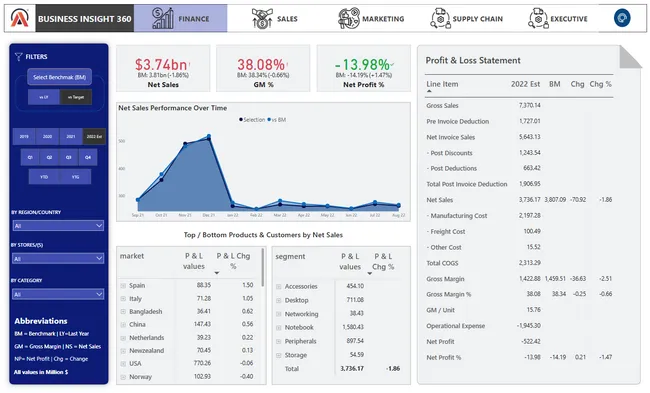Click the Net Sales $3.74bn card

163,68
